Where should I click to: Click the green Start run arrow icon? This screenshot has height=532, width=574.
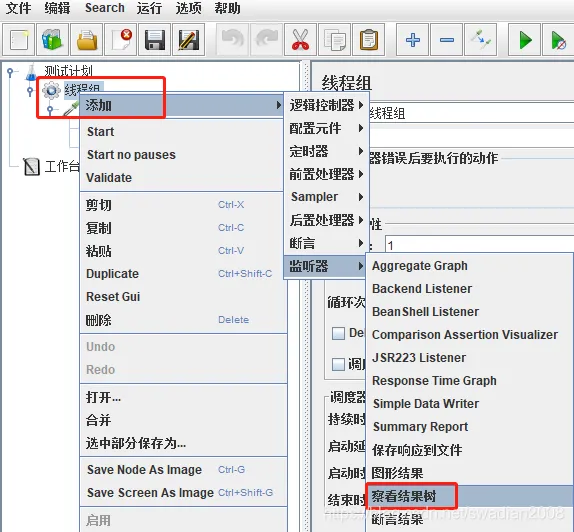tap(525, 40)
